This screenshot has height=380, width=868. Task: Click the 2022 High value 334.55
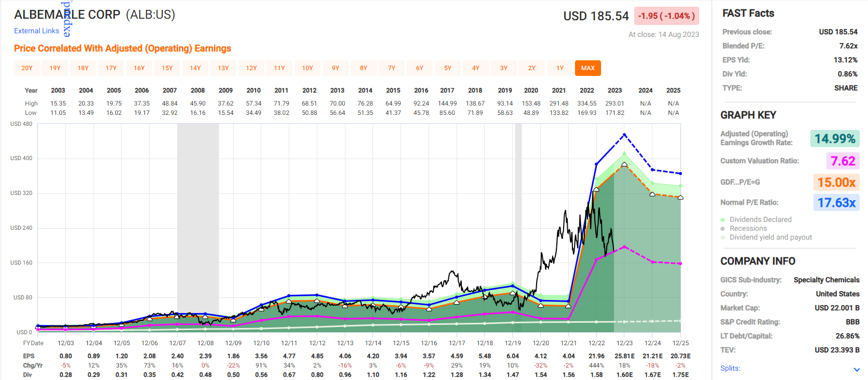click(x=587, y=103)
